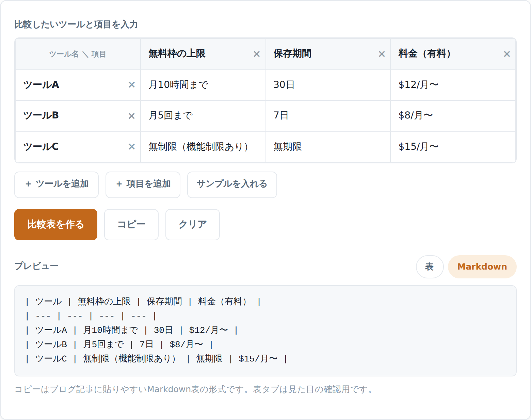531x420 pixels.
Task: Delete the ツールC row
Action: point(132,147)
